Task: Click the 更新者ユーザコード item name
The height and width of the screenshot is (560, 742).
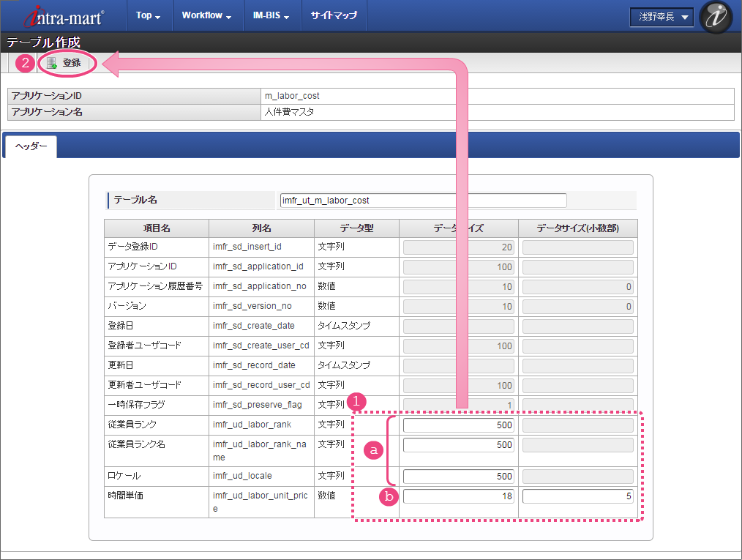Action: (x=144, y=385)
